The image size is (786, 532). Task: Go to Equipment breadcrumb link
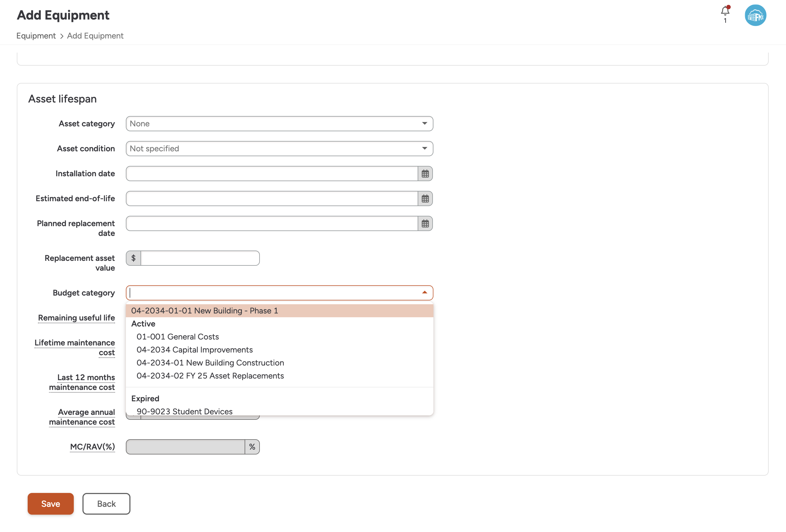click(x=36, y=36)
